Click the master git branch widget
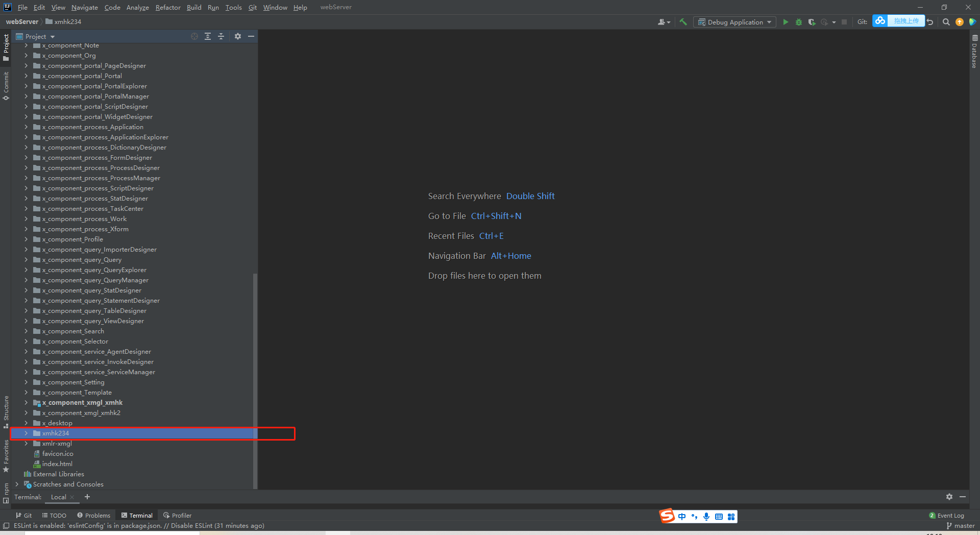This screenshot has height=535, width=980. coord(961,526)
